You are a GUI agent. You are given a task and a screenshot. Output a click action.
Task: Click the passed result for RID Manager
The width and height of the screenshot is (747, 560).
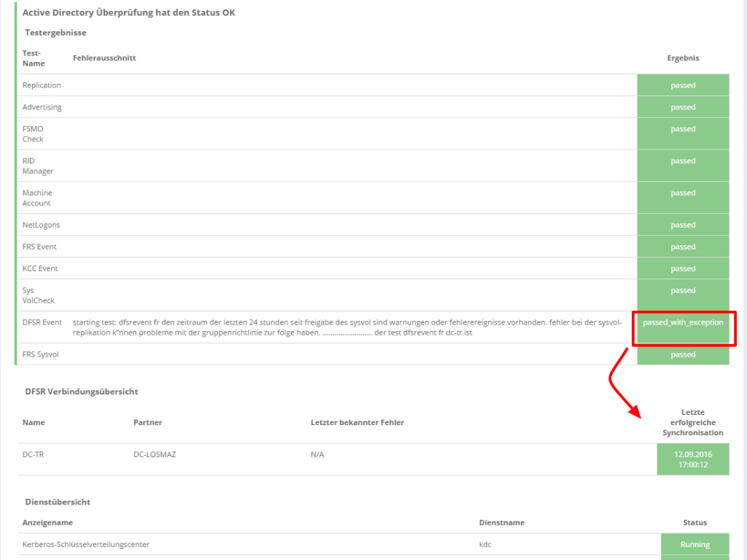coord(683,161)
